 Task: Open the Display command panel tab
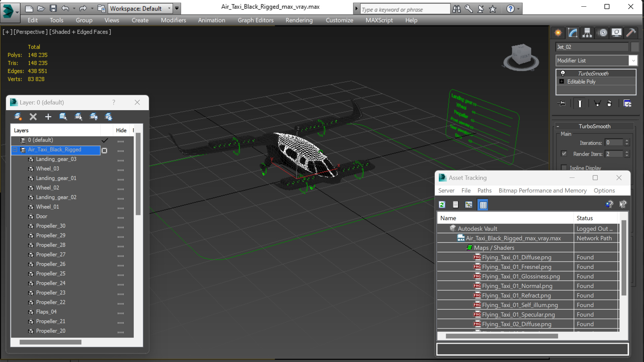(617, 33)
